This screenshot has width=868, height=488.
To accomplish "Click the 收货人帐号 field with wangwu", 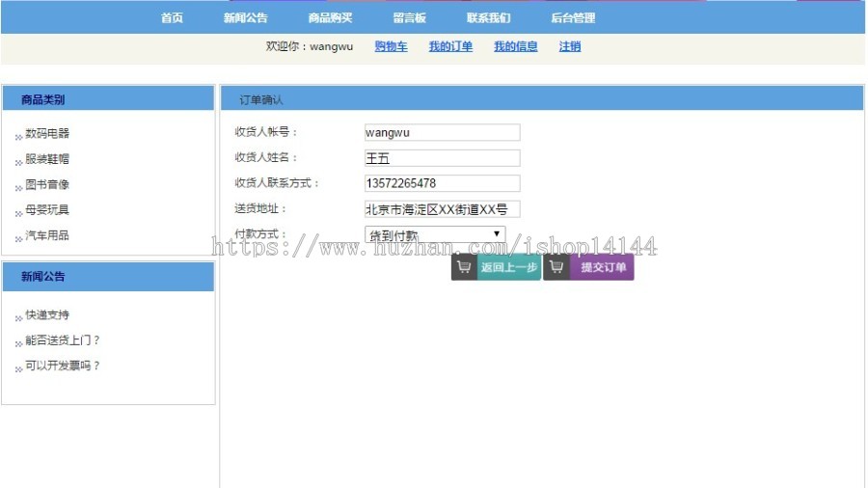I will click(x=443, y=132).
